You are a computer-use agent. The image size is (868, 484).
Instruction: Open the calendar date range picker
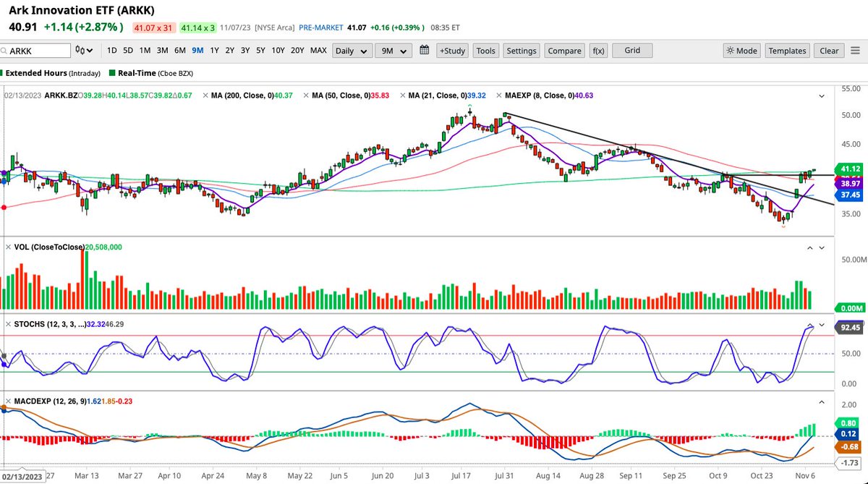click(x=425, y=51)
